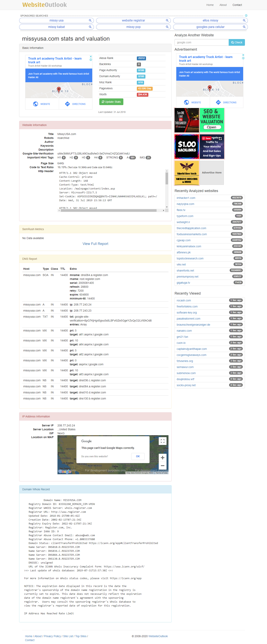The height and width of the screenshot is (644, 267).
Task: Open ad info icon in Basic Information ad
Action: (91, 60)
